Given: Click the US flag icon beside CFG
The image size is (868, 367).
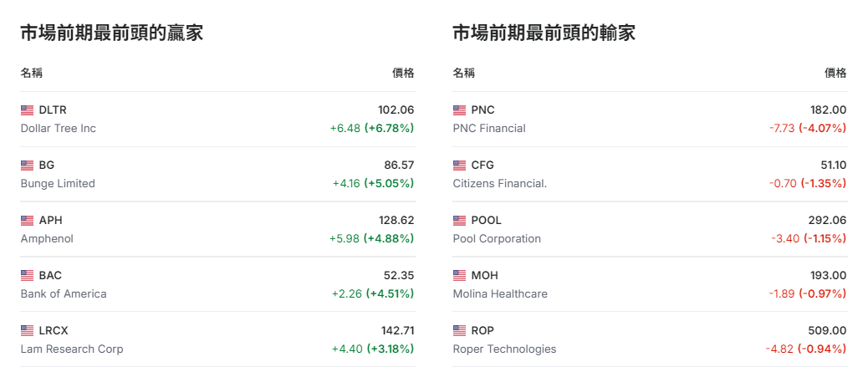Looking at the screenshot, I should pos(460,166).
